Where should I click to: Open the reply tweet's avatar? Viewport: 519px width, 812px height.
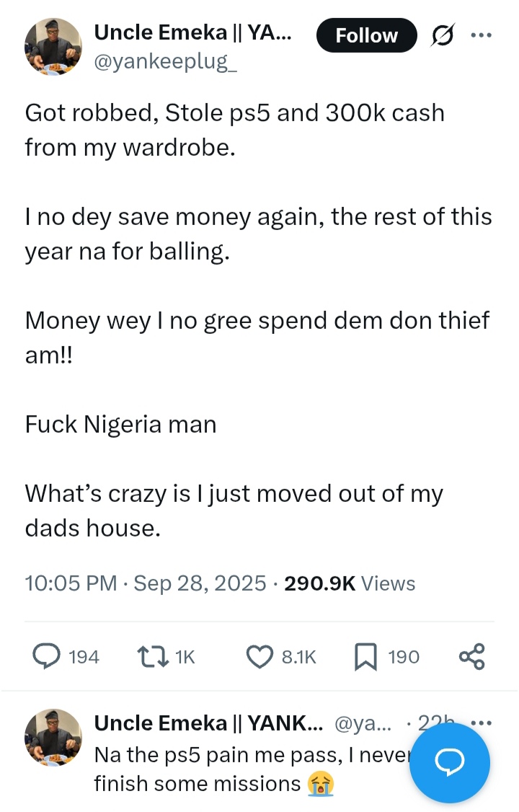click(x=53, y=738)
